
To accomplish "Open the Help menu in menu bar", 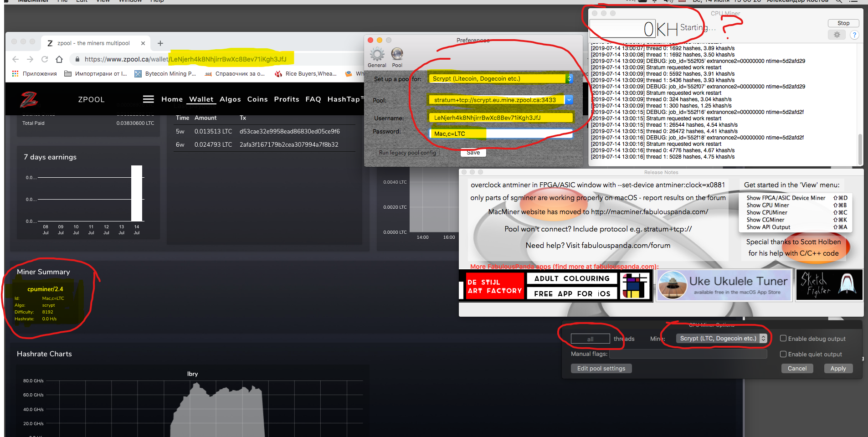I will [157, 1].
